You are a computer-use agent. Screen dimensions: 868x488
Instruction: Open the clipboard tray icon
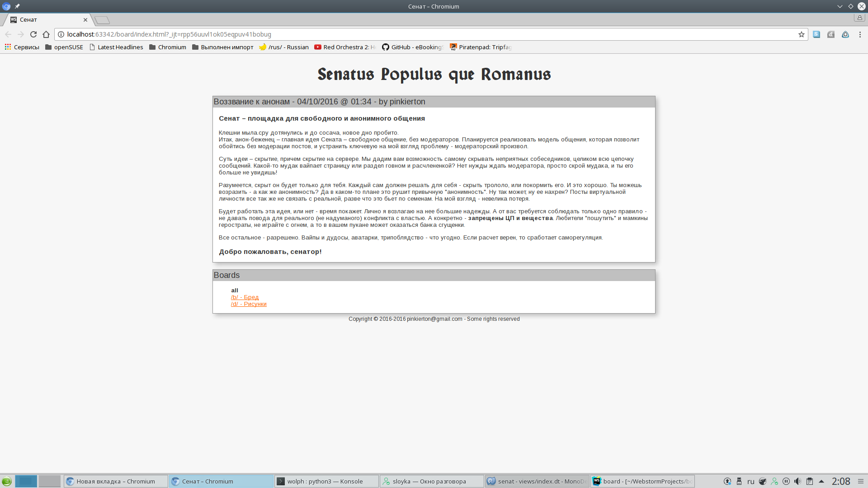pos(810,481)
